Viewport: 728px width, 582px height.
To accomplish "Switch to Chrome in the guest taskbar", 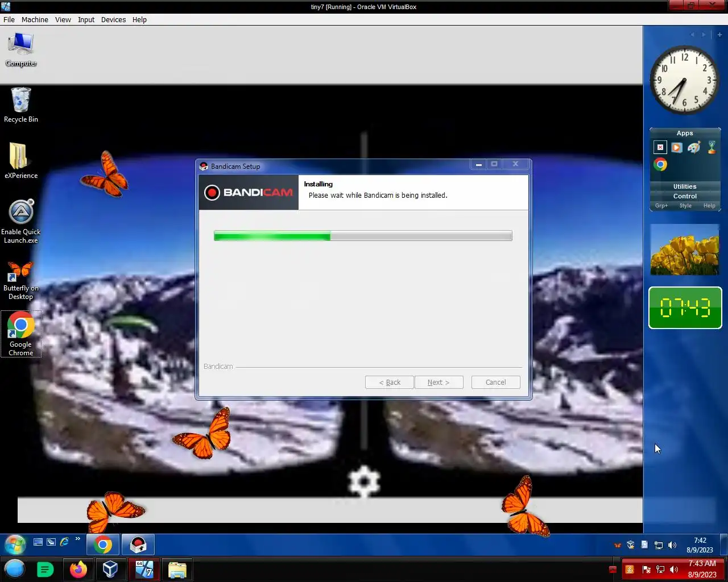I will tap(103, 545).
